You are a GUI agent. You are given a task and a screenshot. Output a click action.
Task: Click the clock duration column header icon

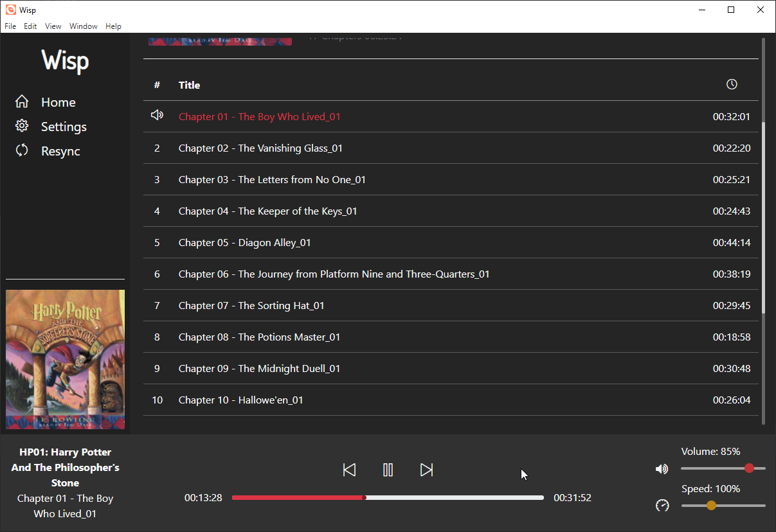click(x=732, y=84)
